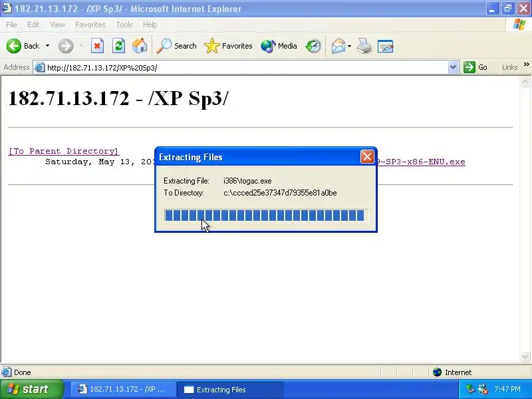
Task: Expand the Mail dropdown arrow
Action: pos(350,46)
